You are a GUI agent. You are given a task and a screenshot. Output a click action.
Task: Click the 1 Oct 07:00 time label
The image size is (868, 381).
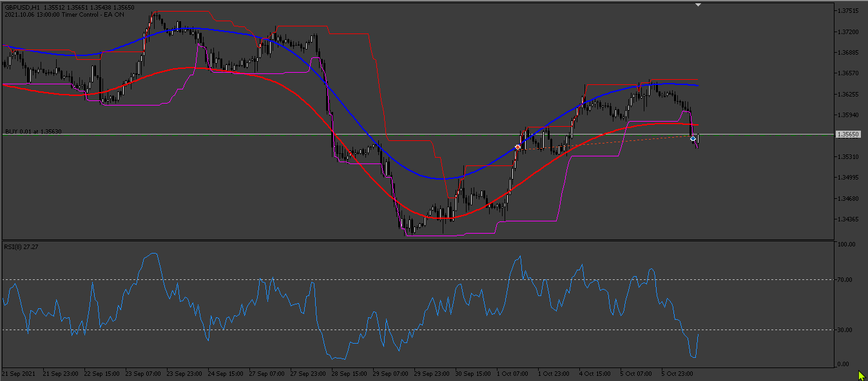pos(514,373)
